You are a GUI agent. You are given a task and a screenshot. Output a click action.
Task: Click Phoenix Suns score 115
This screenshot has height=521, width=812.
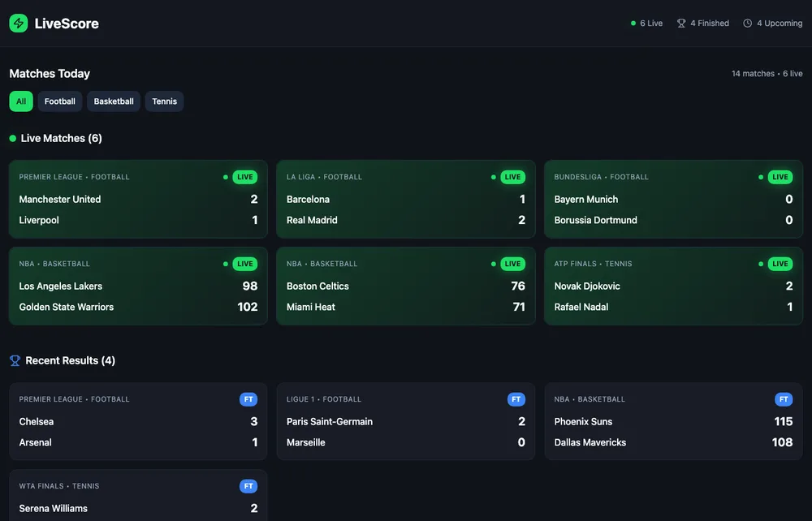pyautogui.click(x=784, y=422)
